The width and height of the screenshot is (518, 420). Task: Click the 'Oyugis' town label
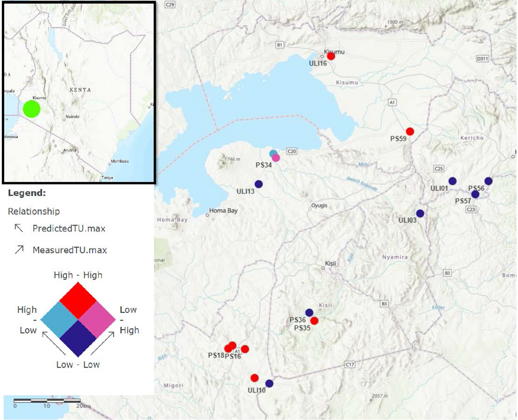pos(319,205)
